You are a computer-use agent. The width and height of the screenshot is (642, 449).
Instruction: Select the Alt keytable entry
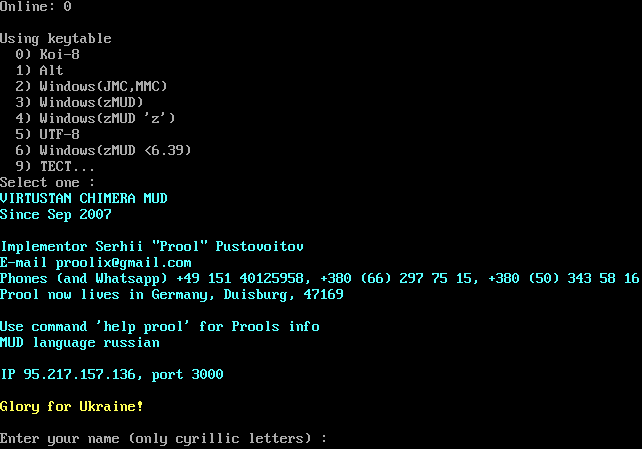click(x=51, y=71)
